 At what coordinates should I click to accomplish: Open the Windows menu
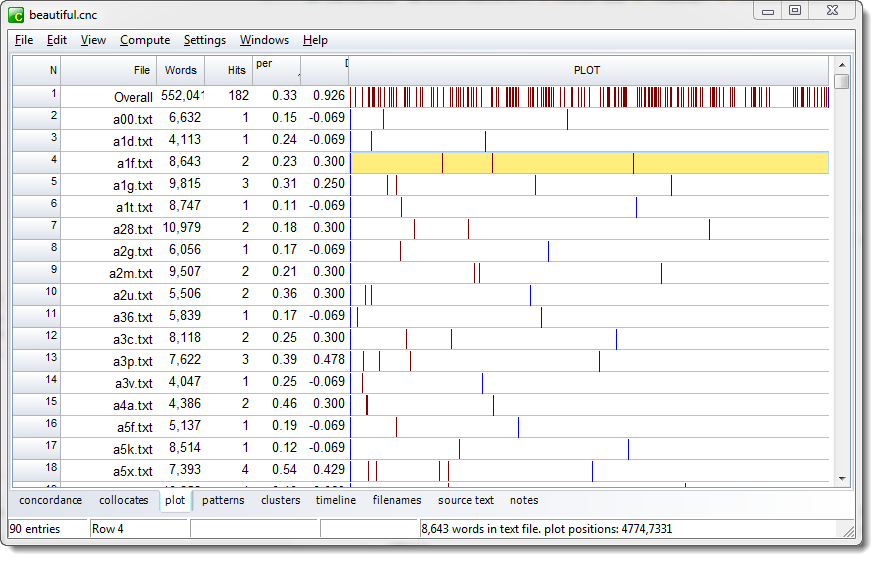coord(264,40)
